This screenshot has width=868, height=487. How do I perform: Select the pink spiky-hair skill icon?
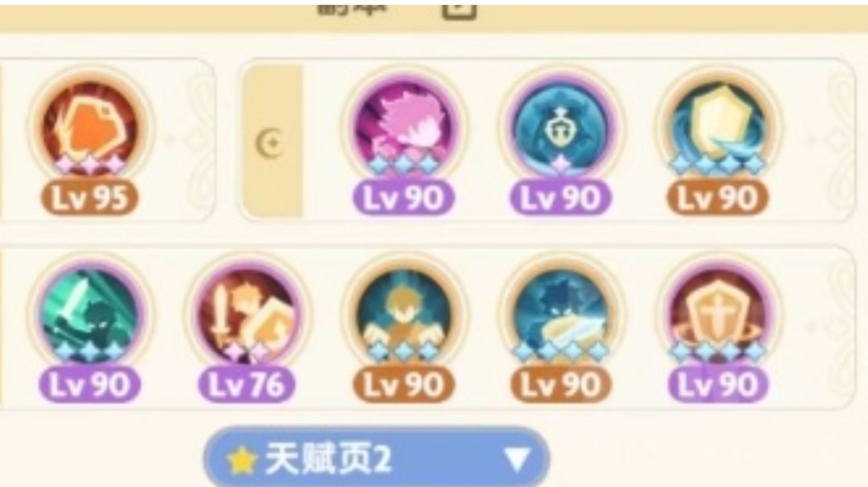pyautogui.click(x=403, y=129)
